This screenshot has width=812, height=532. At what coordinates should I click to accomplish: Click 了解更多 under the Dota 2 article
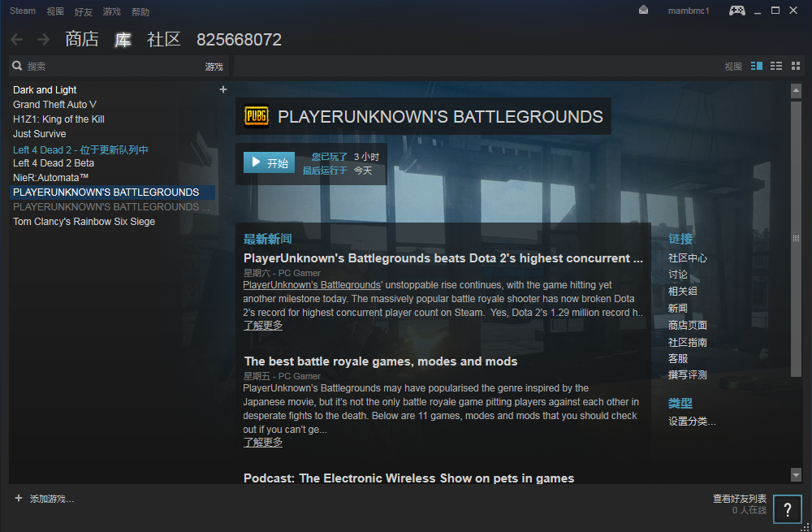pyautogui.click(x=263, y=326)
